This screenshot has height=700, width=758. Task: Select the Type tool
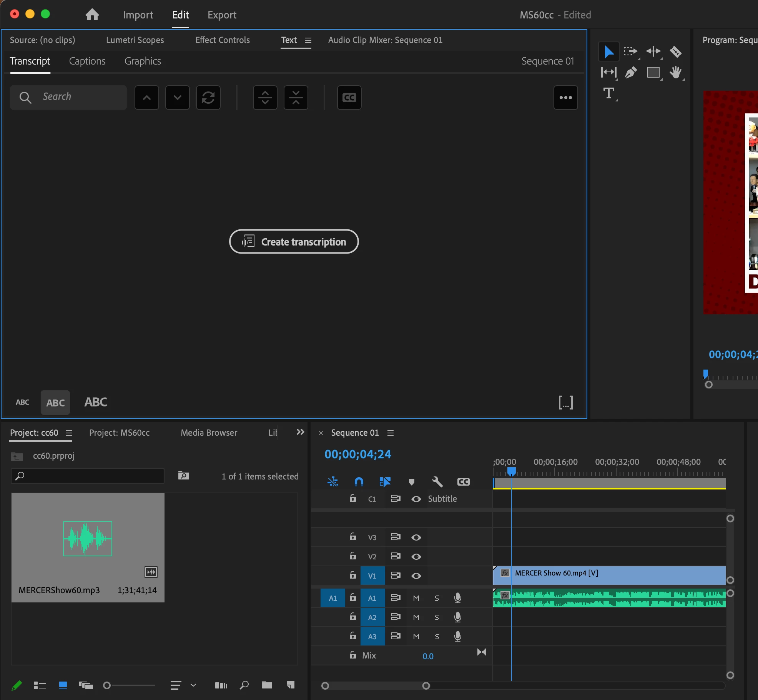coord(608,93)
